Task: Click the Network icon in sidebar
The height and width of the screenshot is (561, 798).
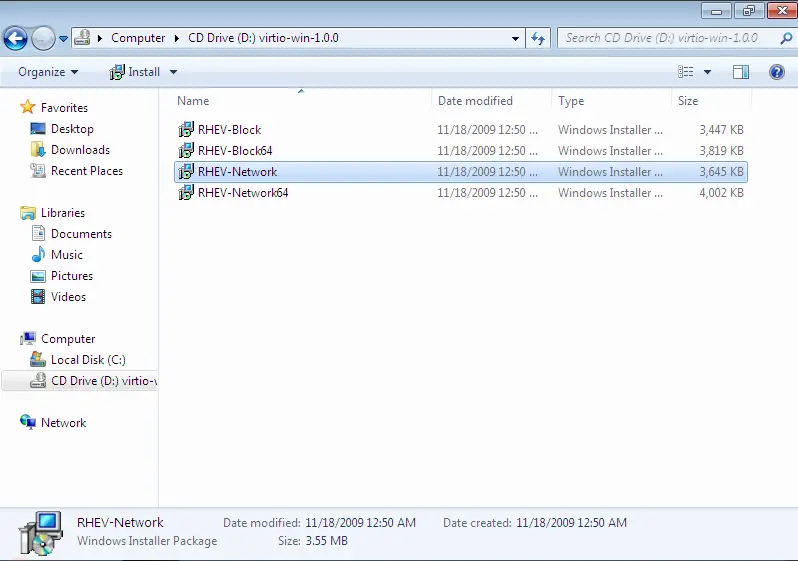Action: [x=28, y=423]
